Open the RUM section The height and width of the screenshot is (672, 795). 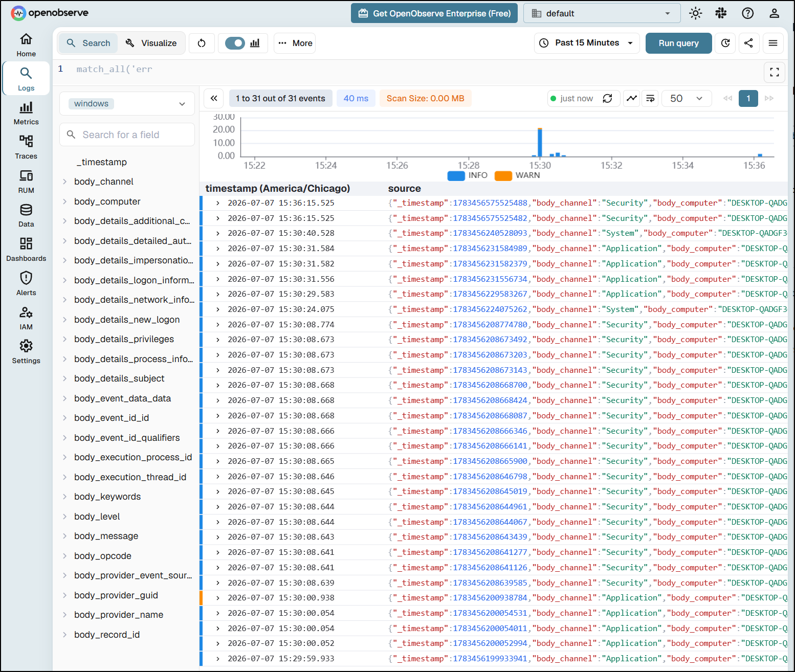pos(26,182)
